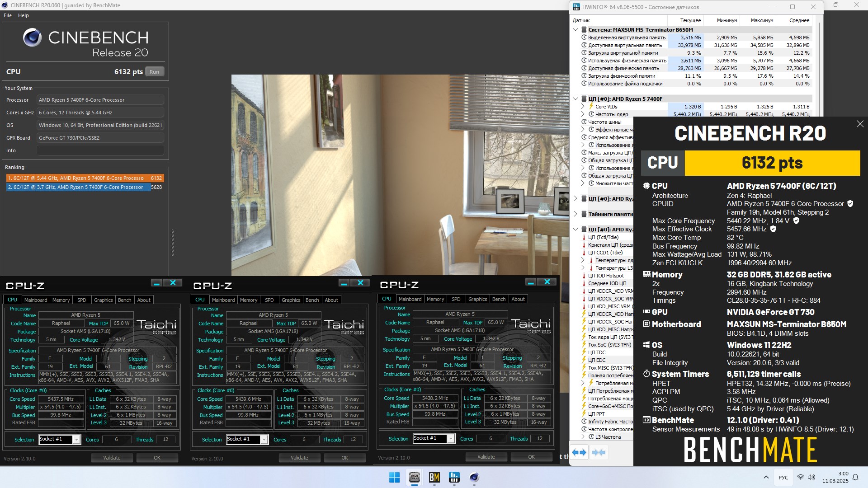Open the Cinebench taskbar icon
This screenshot has height=488, width=868.
click(474, 477)
